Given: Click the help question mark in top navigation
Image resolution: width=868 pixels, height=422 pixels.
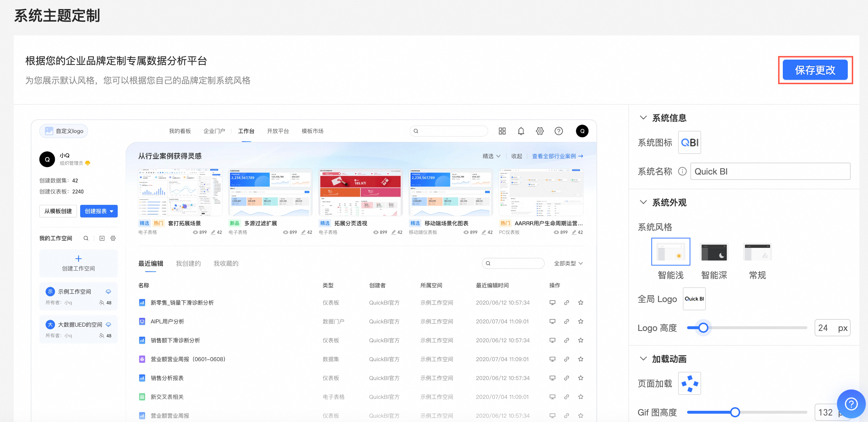Looking at the screenshot, I should click(559, 131).
